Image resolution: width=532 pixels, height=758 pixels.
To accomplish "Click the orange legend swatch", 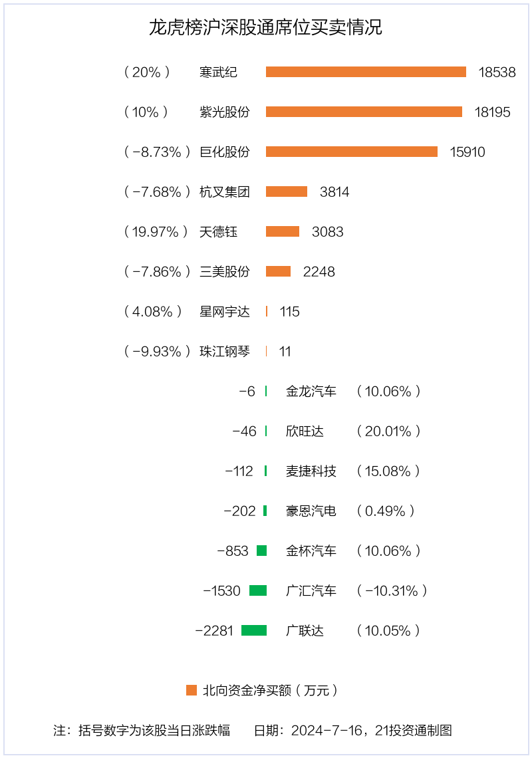I will coord(192,690).
